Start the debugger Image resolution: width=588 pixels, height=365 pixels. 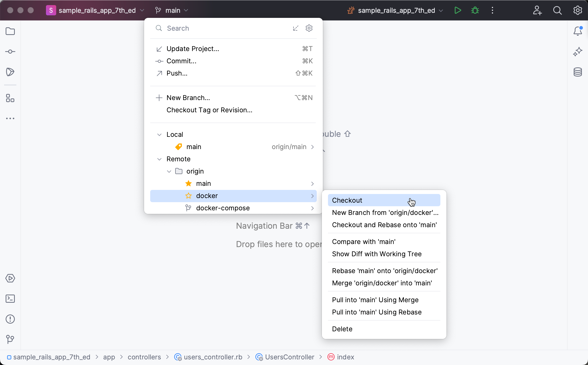tap(475, 10)
